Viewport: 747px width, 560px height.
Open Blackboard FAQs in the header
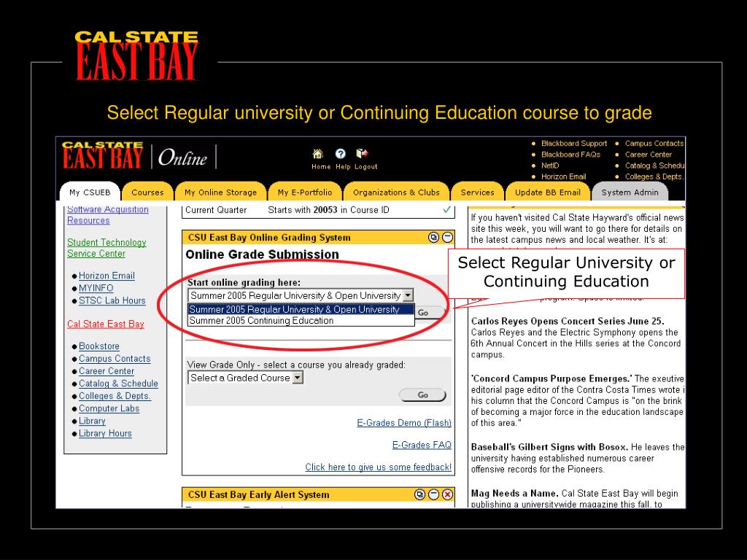click(570, 155)
